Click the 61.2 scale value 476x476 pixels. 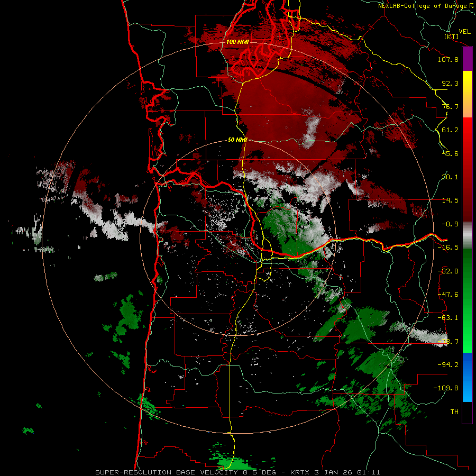click(x=450, y=130)
